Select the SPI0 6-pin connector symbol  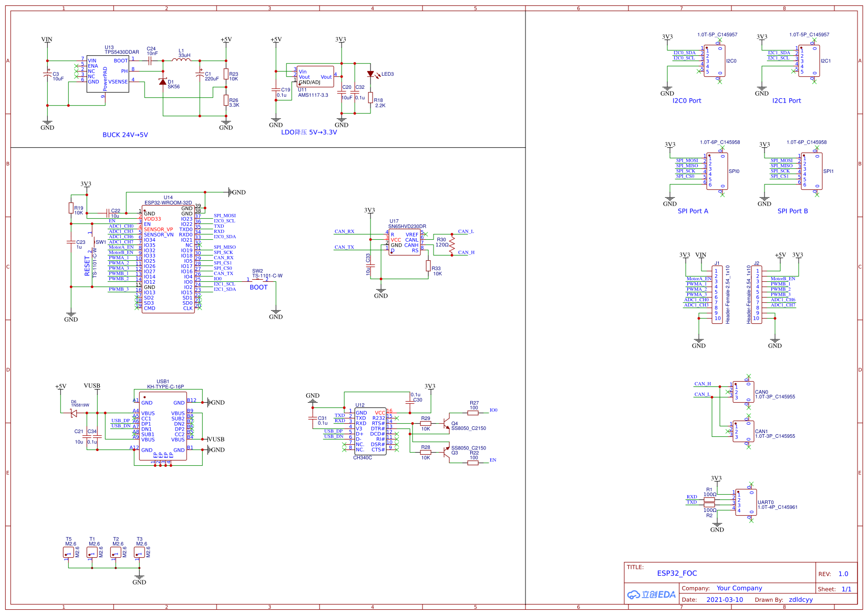[717, 171]
